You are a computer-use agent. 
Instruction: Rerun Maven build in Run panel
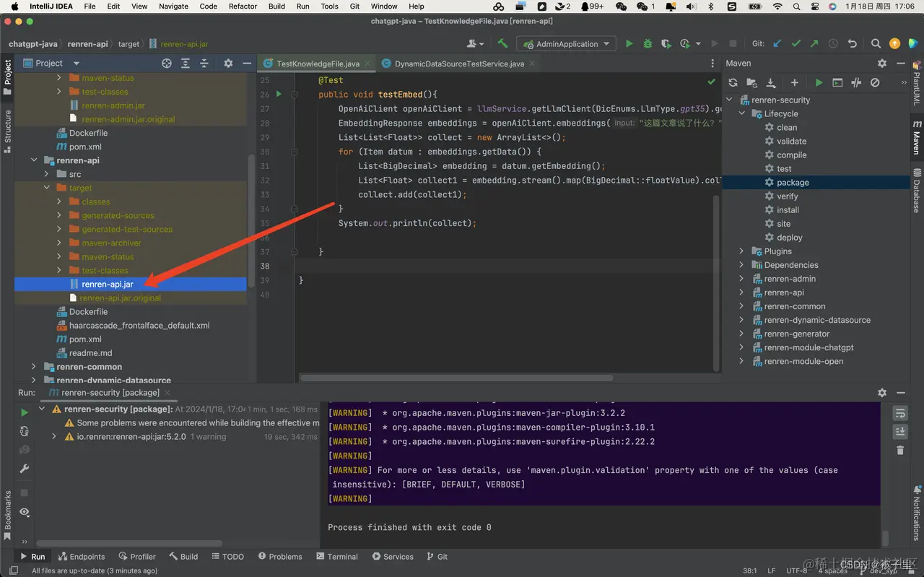click(24, 412)
